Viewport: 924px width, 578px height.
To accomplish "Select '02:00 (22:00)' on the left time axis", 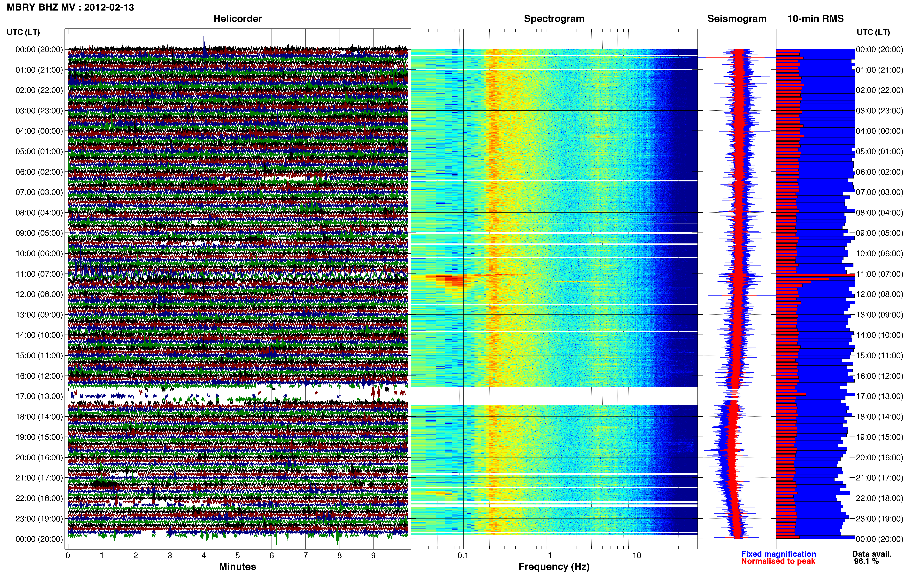I will (x=39, y=90).
